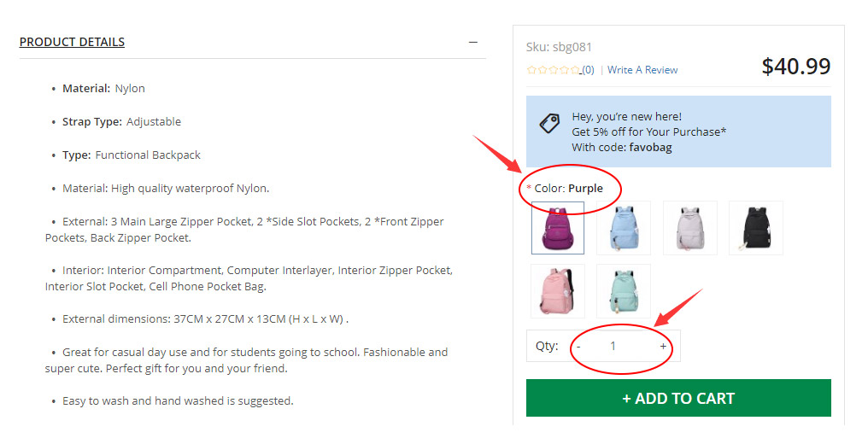Open the Write A Review link
The image size is (868, 444).
642,70
